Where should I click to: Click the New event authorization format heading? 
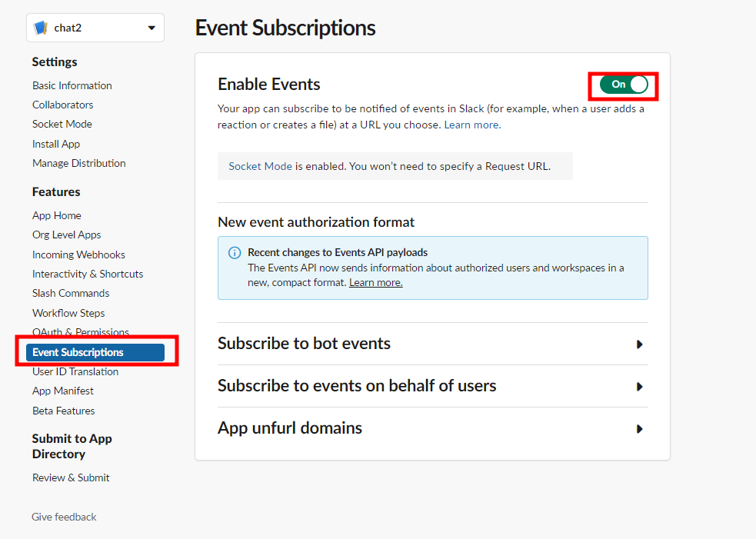pos(316,222)
